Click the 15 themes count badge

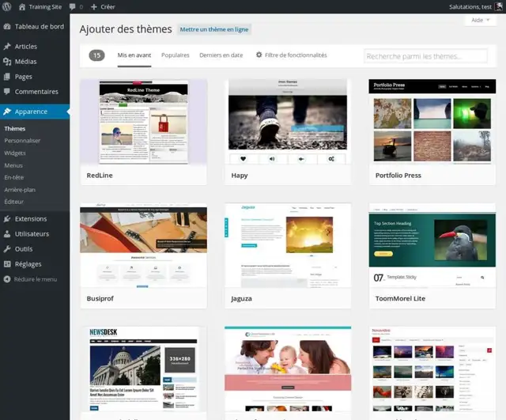click(x=96, y=55)
